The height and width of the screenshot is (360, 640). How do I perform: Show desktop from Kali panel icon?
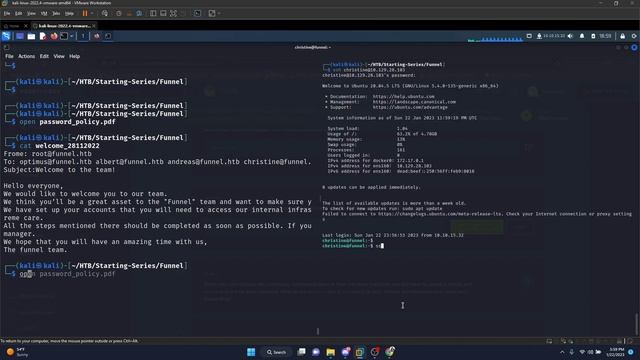pos(20,36)
